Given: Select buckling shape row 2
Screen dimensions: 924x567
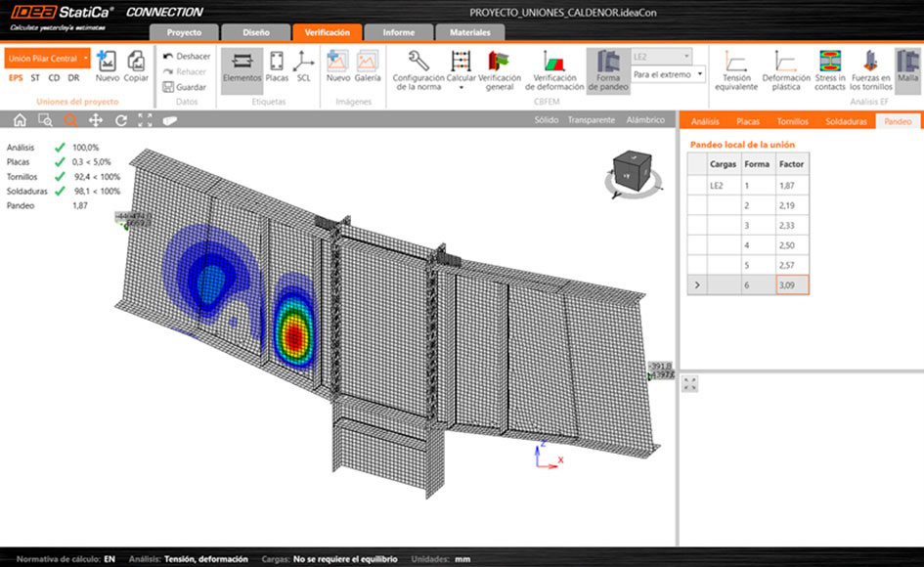Looking at the screenshot, I should 748,205.
